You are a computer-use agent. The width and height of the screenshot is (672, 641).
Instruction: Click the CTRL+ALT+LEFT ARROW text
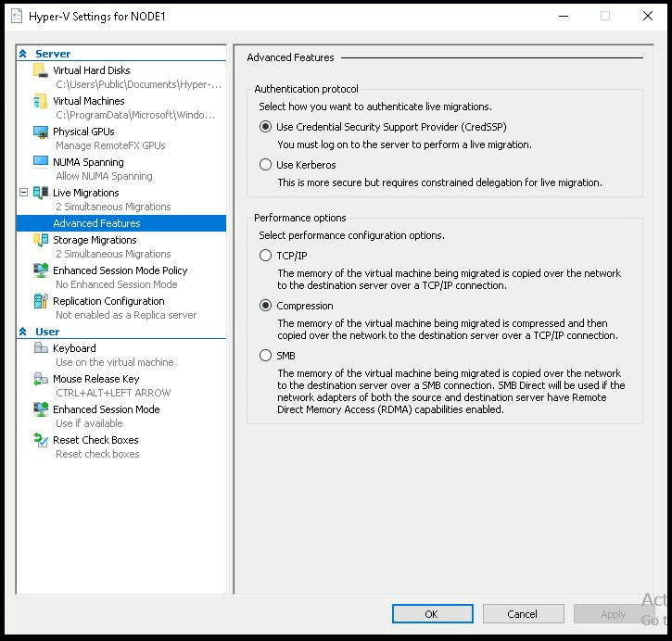(x=113, y=393)
